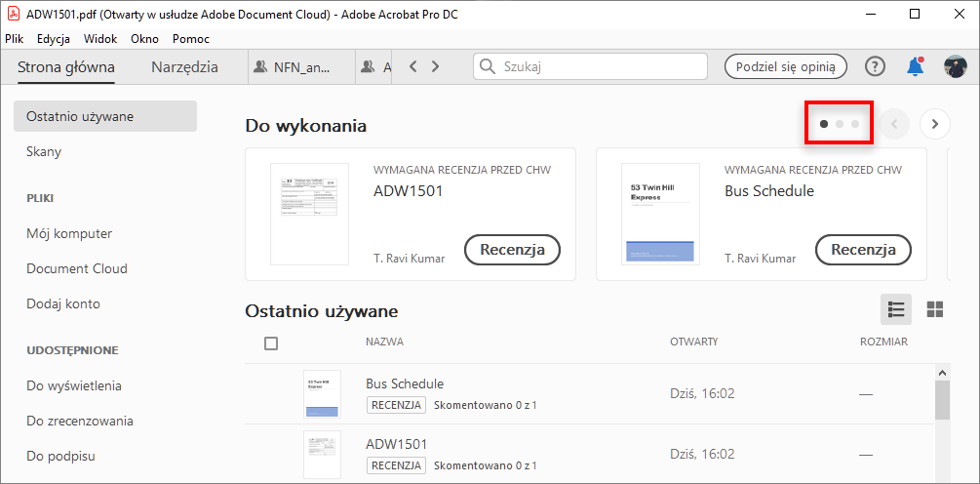Click the file list scrollbar thumb

(942, 400)
